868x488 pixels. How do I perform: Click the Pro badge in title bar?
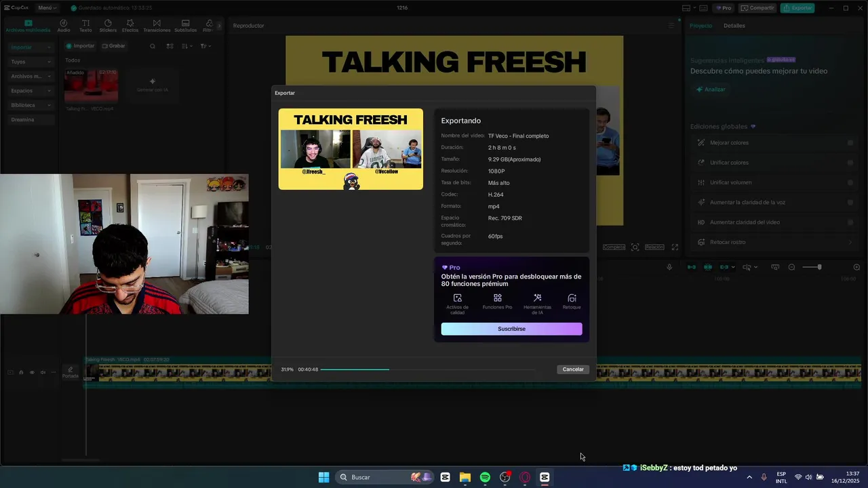tap(724, 8)
